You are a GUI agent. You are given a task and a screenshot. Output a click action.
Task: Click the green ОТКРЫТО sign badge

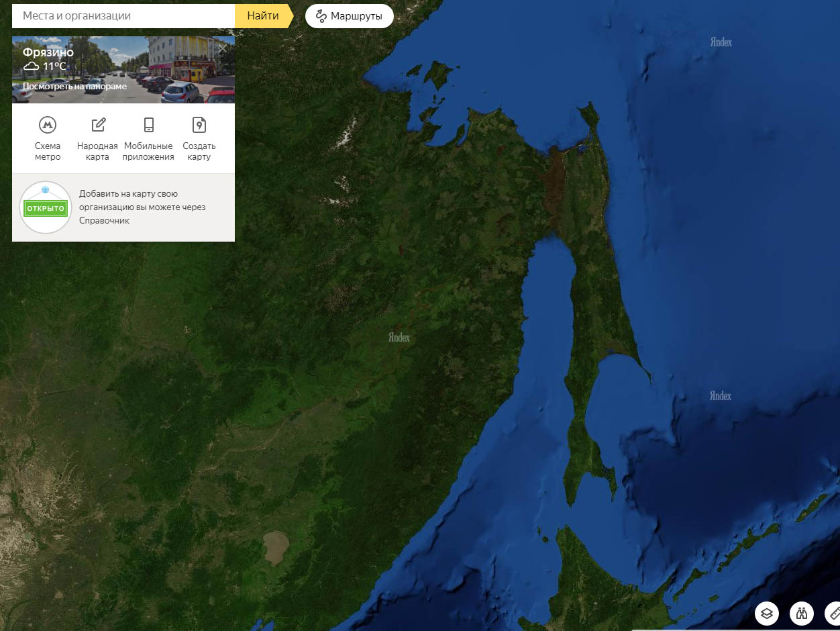pos(46,208)
